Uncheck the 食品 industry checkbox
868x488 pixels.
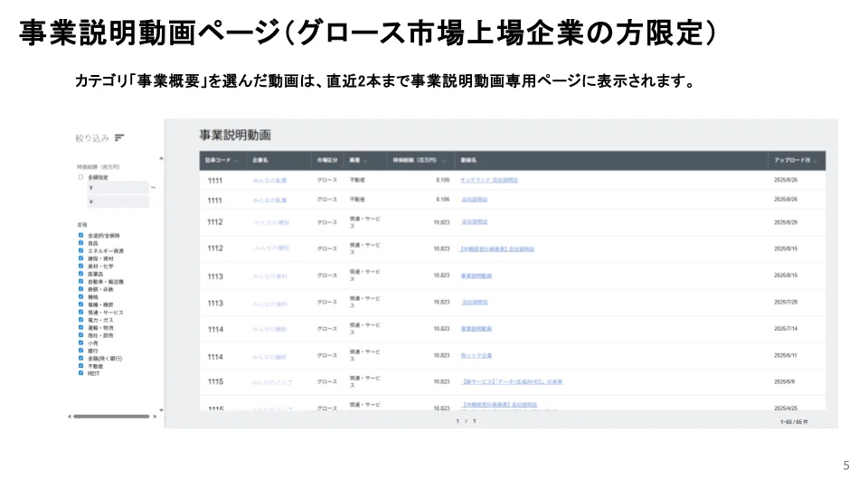80,243
